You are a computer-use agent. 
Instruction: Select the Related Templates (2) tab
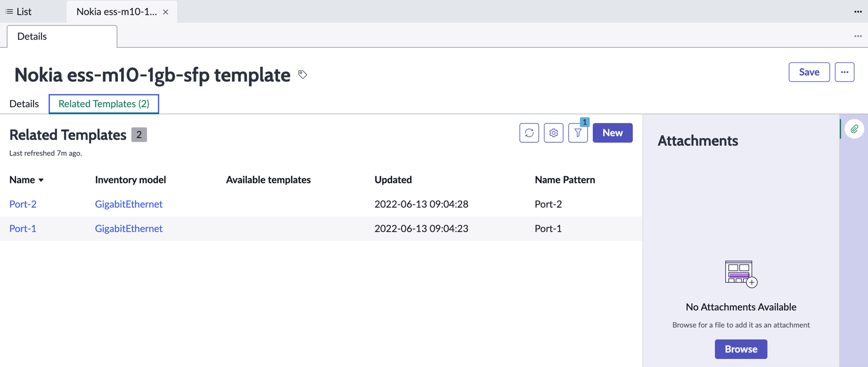[x=104, y=104]
